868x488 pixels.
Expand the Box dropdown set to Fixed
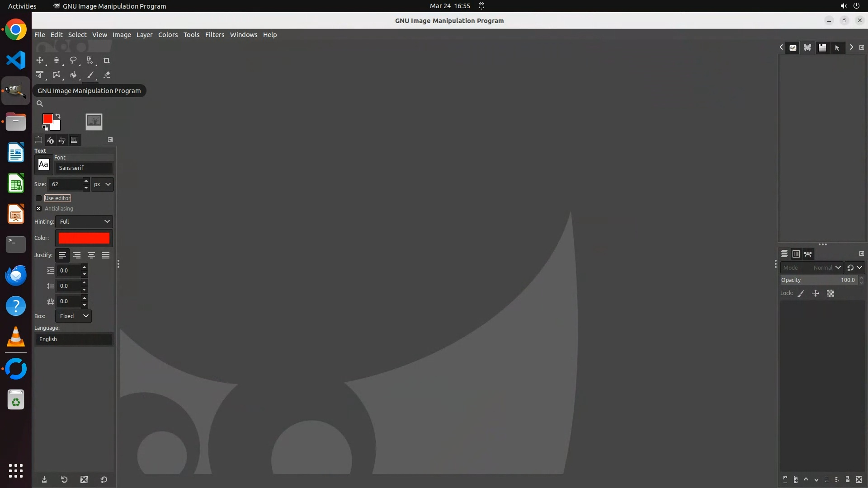click(73, 316)
